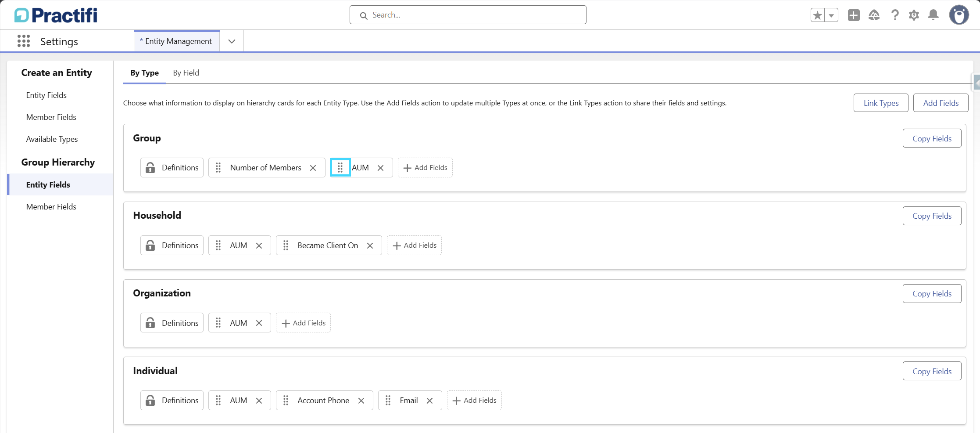Click the Account Phone drag handle
The width and height of the screenshot is (980, 433).
286,401
